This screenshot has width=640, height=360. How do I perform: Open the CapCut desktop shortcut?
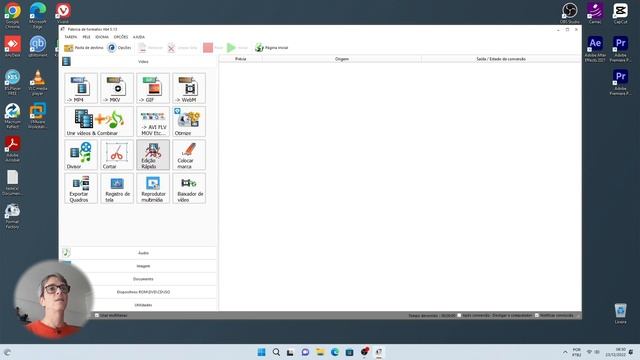pyautogui.click(x=620, y=13)
